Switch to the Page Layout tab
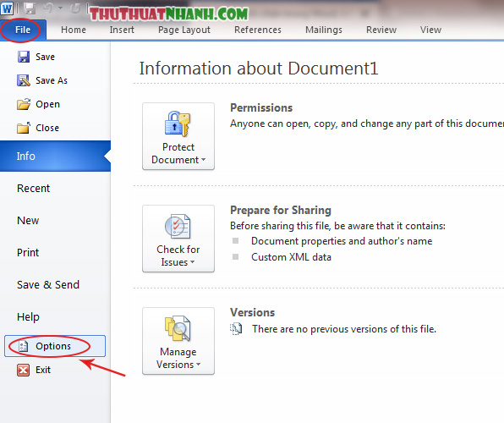This screenshot has height=423, width=504. [x=184, y=30]
